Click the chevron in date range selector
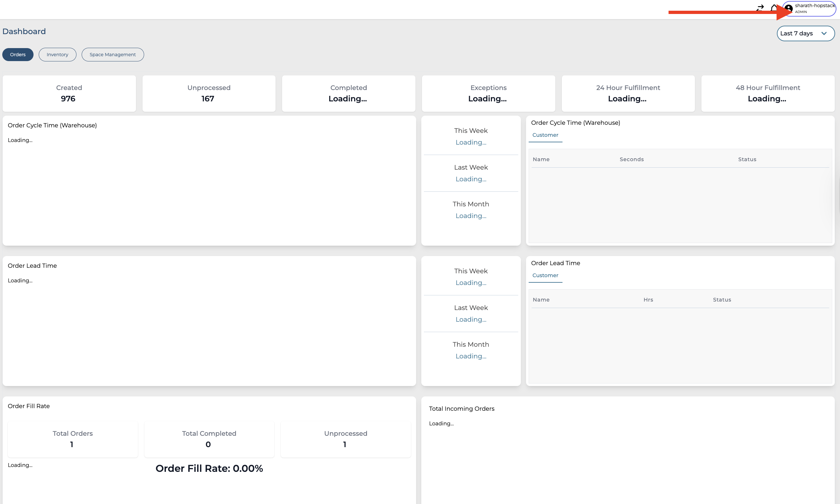840x504 pixels. click(x=824, y=33)
